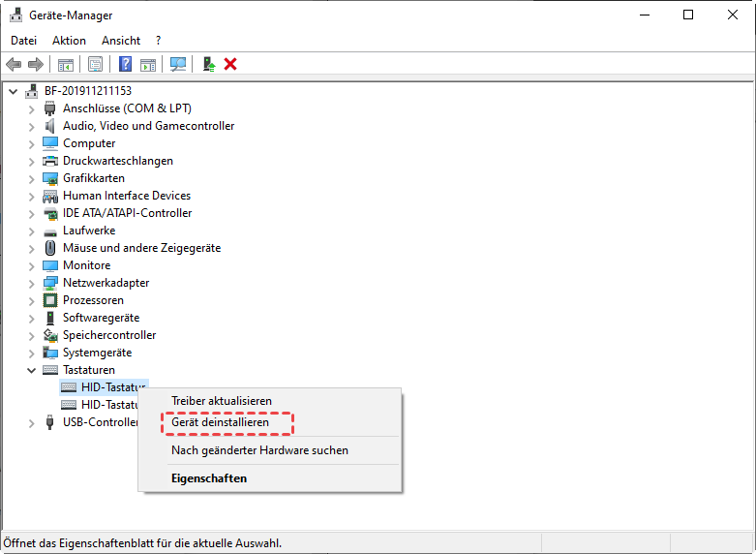Viewport: 756px width, 554px height.
Task: Click the action pane toolbar icon
Action: pos(148,64)
